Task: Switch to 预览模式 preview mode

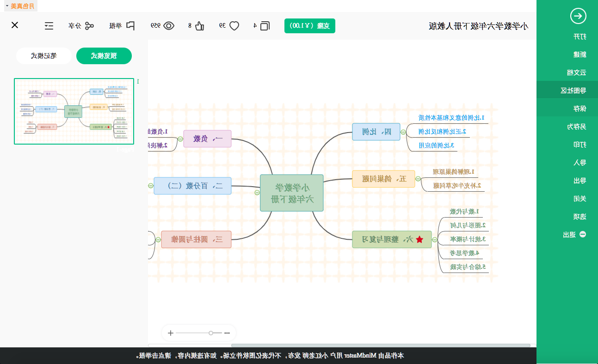Action: [x=104, y=56]
